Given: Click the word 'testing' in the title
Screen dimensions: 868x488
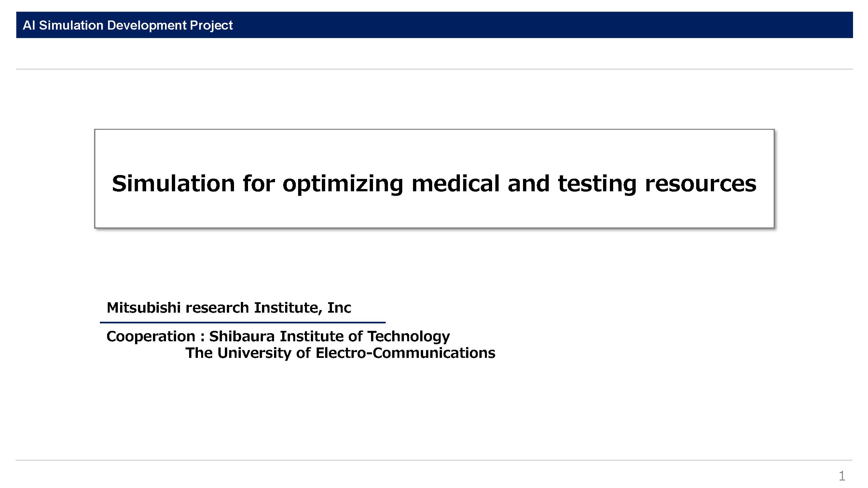Looking at the screenshot, I should pyautogui.click(x=597, y=184).
